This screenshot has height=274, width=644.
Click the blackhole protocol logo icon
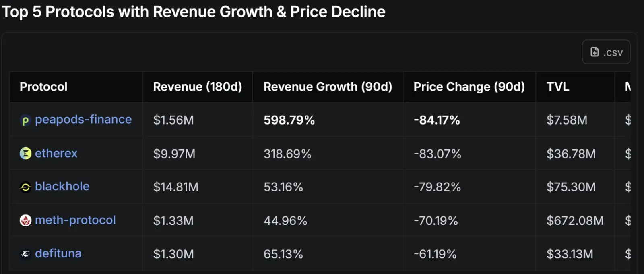tap(25, 187)
